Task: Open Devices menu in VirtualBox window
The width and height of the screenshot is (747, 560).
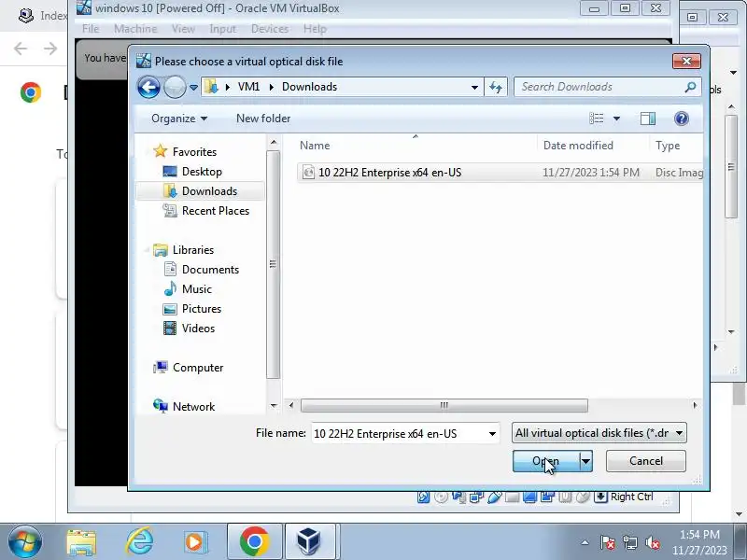Action: click(270, 29)
